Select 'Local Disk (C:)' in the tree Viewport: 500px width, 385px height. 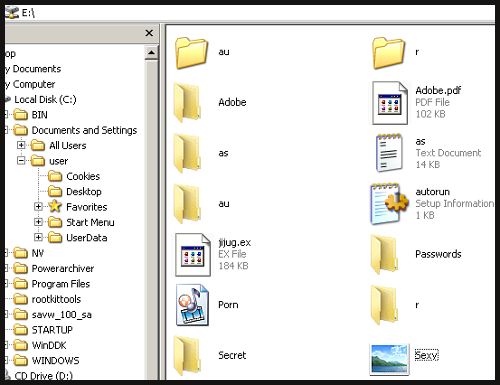tap(45, 99)
